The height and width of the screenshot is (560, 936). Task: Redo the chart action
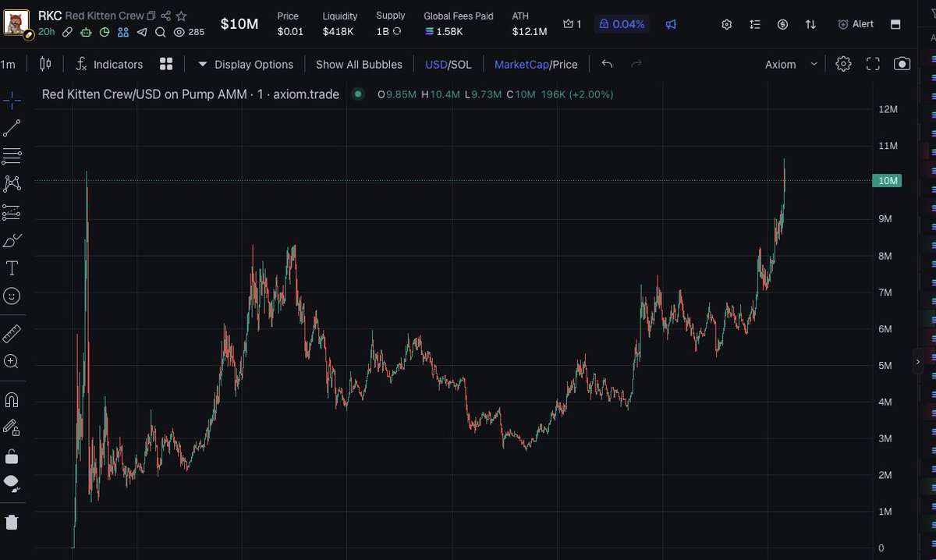click(x=636, y=64)
